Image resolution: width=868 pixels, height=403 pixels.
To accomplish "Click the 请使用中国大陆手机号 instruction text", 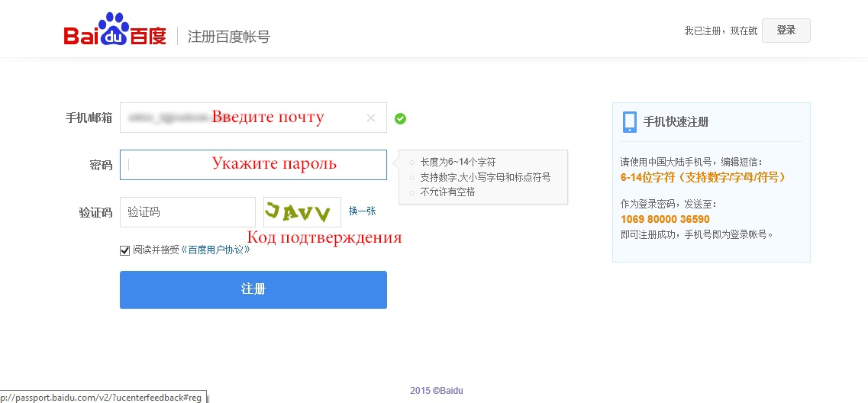I will point(692,163).
